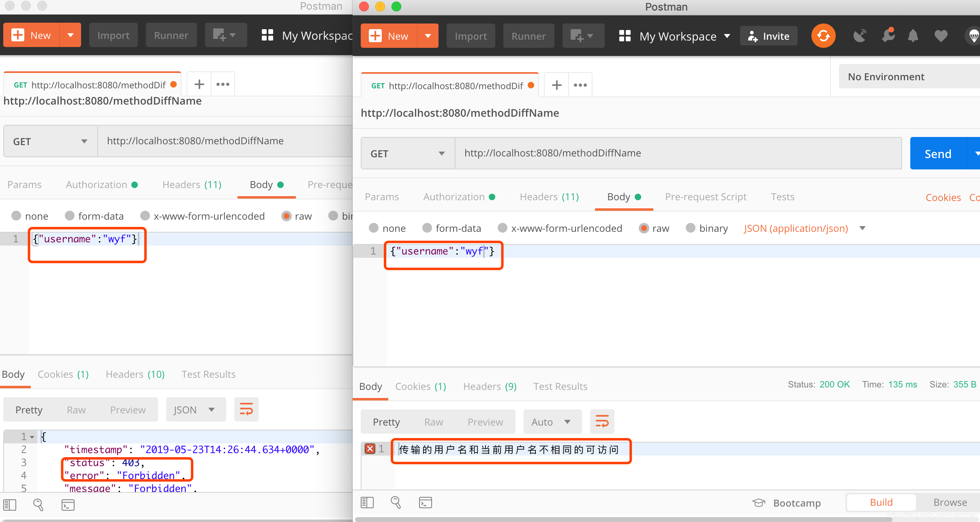Switch to Build mode
The height and width of the screenshot is (522, 980).
click(x=881, y=502)
